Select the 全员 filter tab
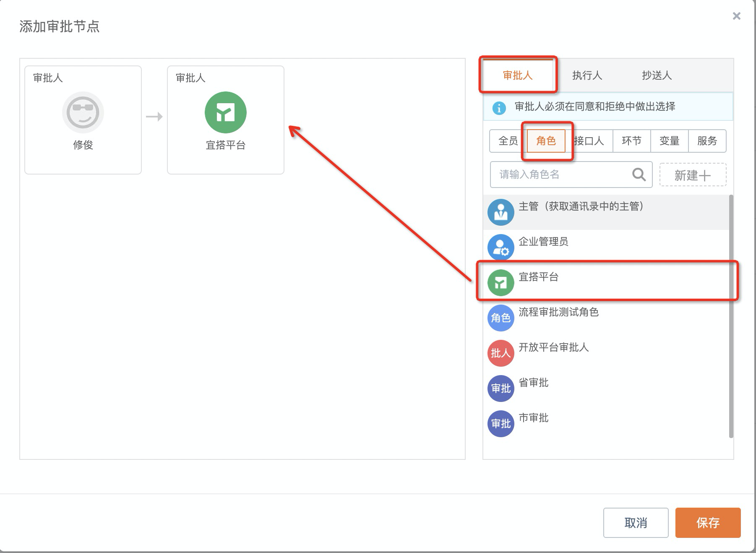 [508, 141]
